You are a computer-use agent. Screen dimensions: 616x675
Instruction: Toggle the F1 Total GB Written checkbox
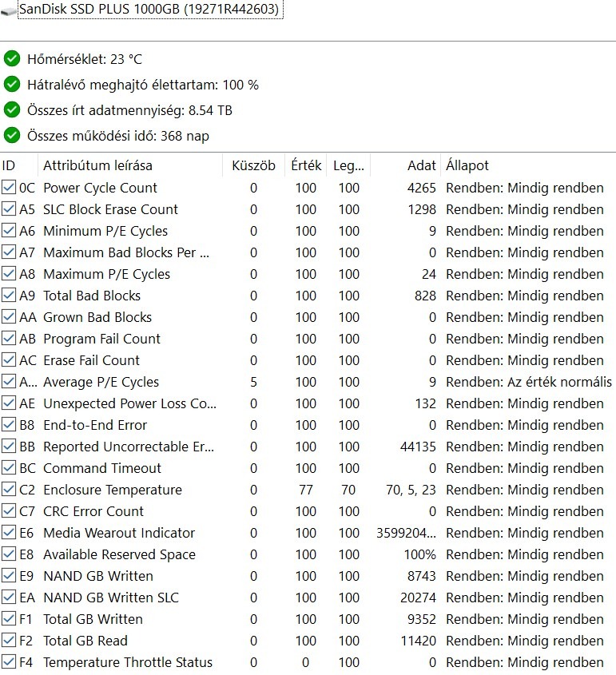(9, 619)
